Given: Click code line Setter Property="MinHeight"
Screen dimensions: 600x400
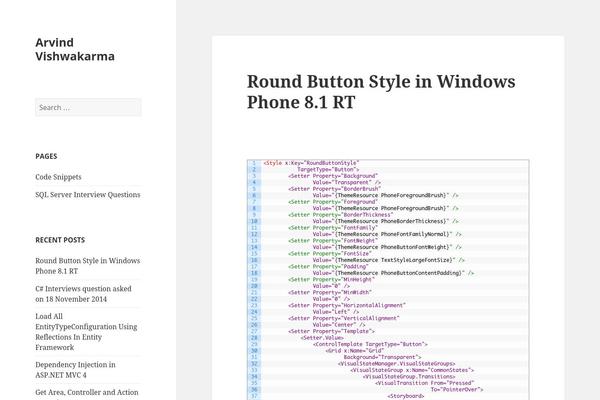Looking at the screenshot, I should coord(331,280).
